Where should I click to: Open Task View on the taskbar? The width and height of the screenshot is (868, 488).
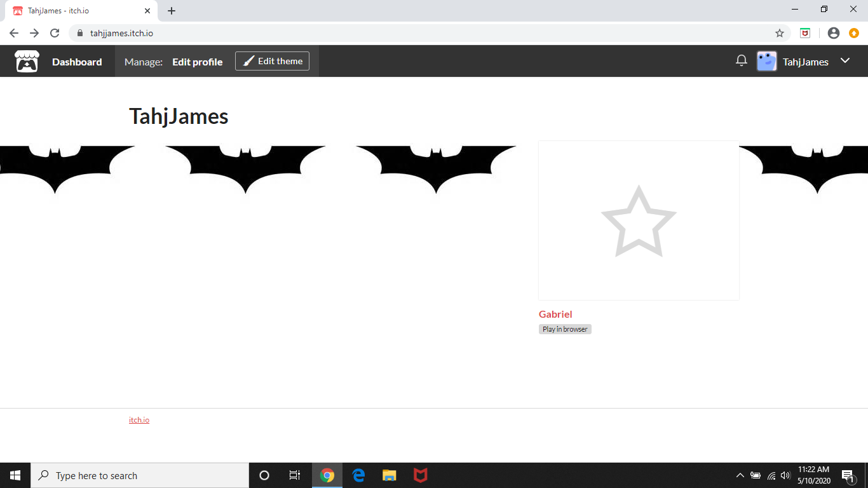click(295, 475)
